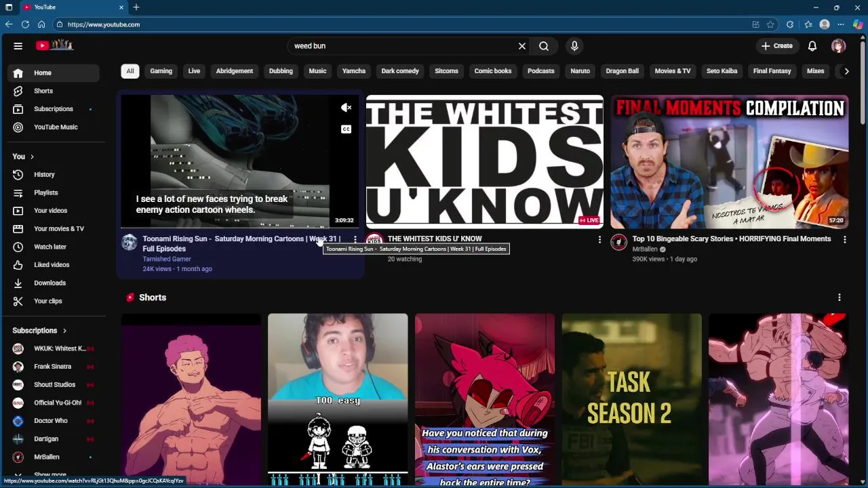
Task: Select the Music filter chip
Action: click(317, 71)
